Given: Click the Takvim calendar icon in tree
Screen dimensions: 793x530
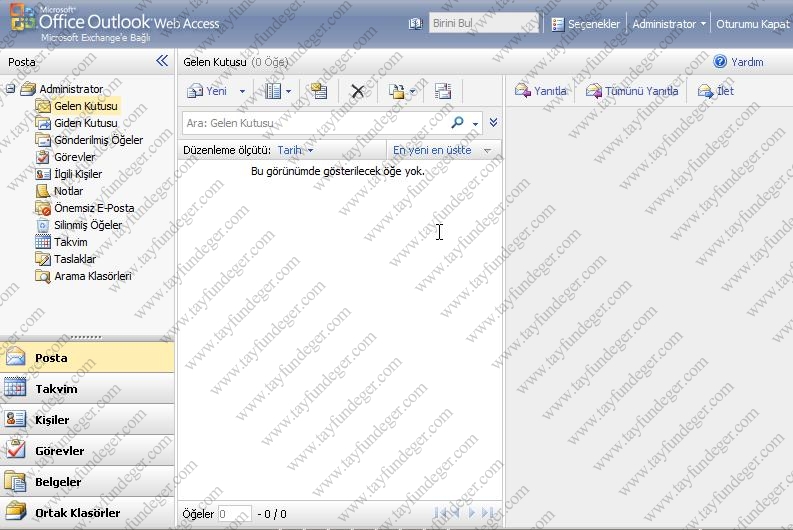Looking at the screenshot, I should tap(43, 242).
